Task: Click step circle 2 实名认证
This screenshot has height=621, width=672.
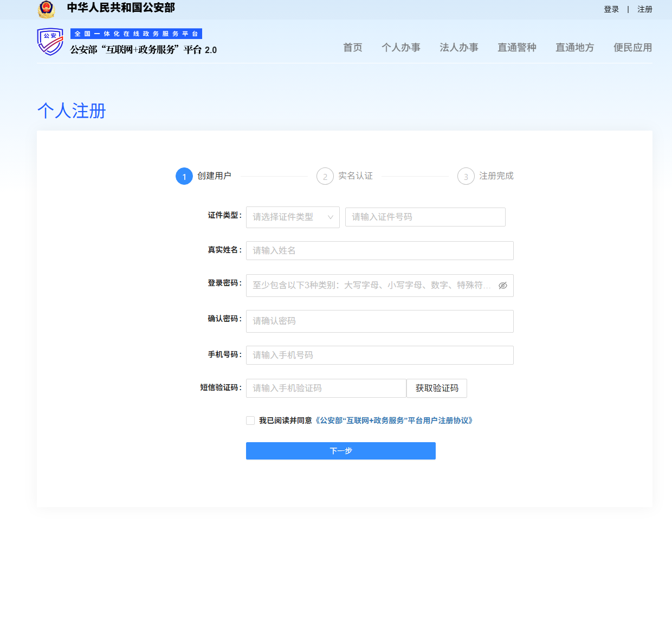Action: [324, 176]
